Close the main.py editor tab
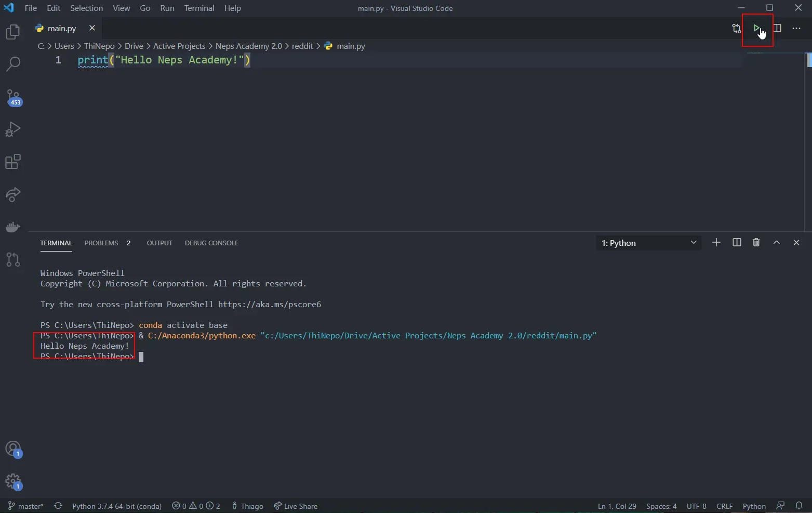Screen dimensions: 812x513 tap(92, 28)
